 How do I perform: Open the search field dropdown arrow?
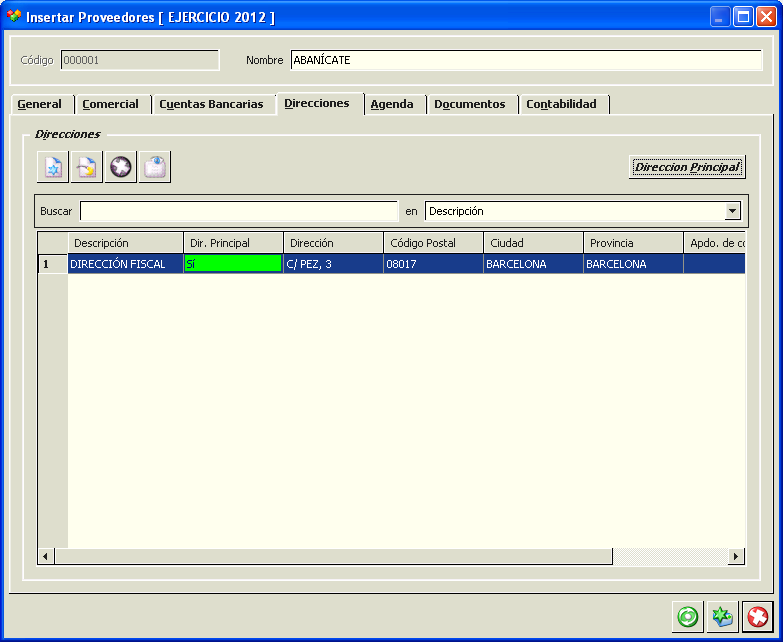click(x=732, y=211)
